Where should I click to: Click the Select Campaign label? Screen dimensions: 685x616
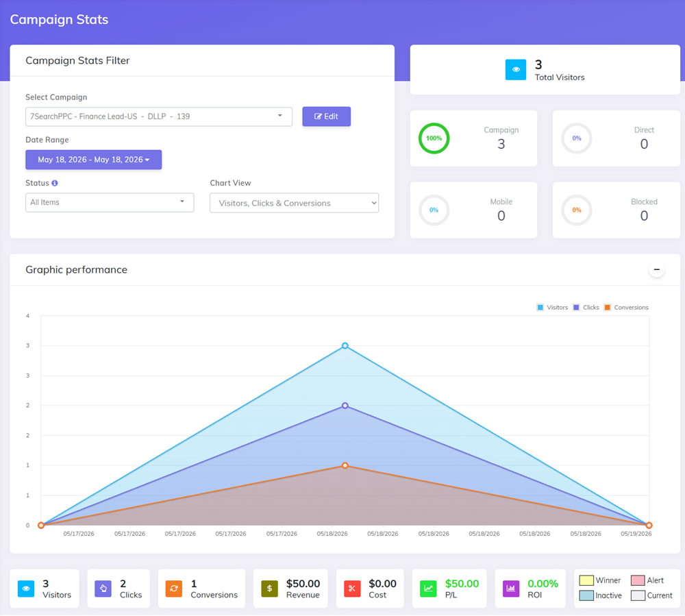(x=56, y=97)
